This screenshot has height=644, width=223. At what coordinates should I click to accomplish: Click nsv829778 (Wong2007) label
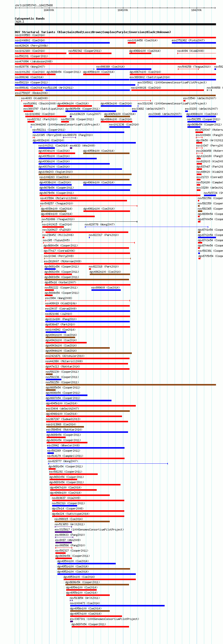[100, 224]
